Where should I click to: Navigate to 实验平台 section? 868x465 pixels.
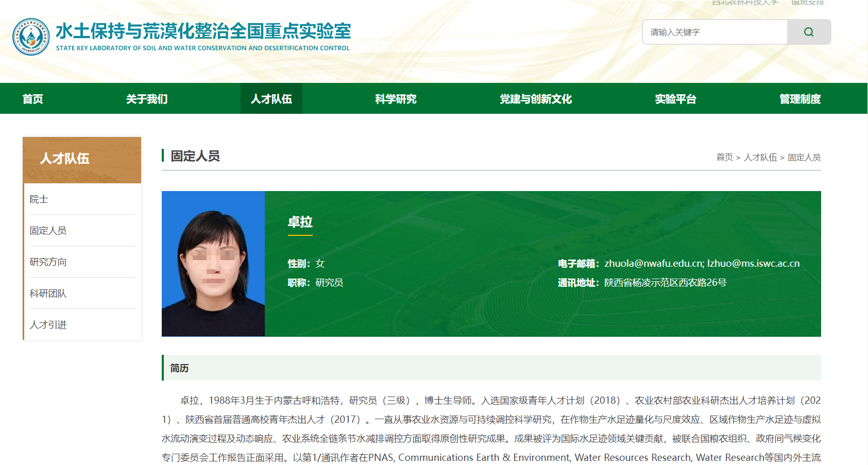[x=675, y=99]
